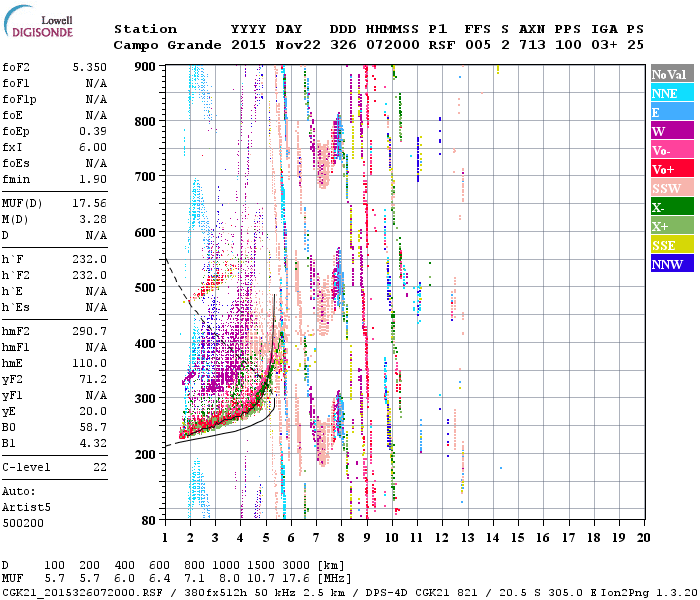Viewport: 700px width, 600px height.
Task: Click the C-level value 22
Action: tap(100, 467)
